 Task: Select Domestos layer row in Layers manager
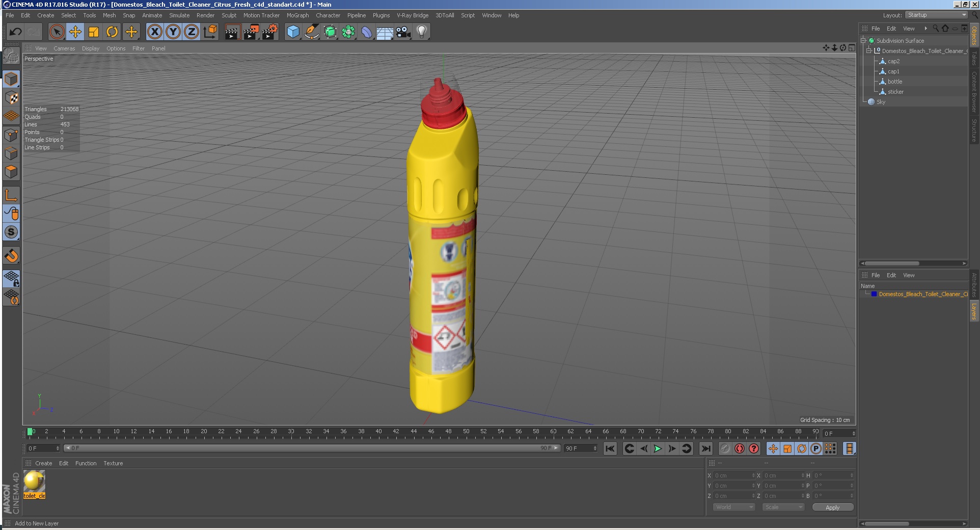click(914, 295)
